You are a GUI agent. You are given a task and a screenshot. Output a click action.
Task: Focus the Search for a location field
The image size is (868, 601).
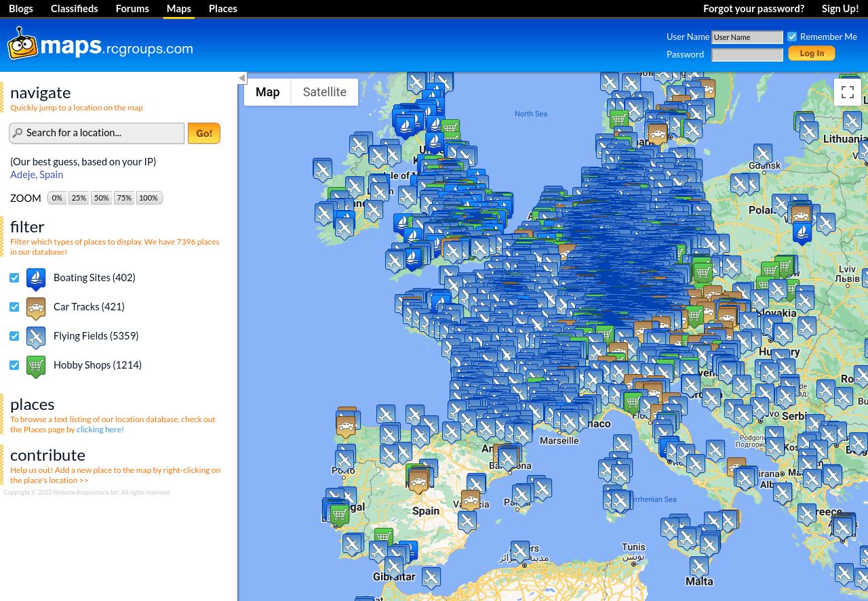pyautogui.click(x=102, y=133)
